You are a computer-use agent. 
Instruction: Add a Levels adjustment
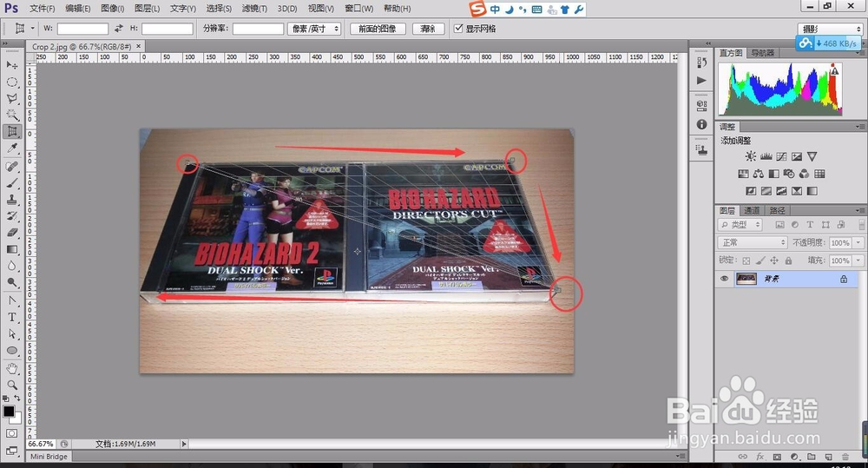tap(766, 157)
